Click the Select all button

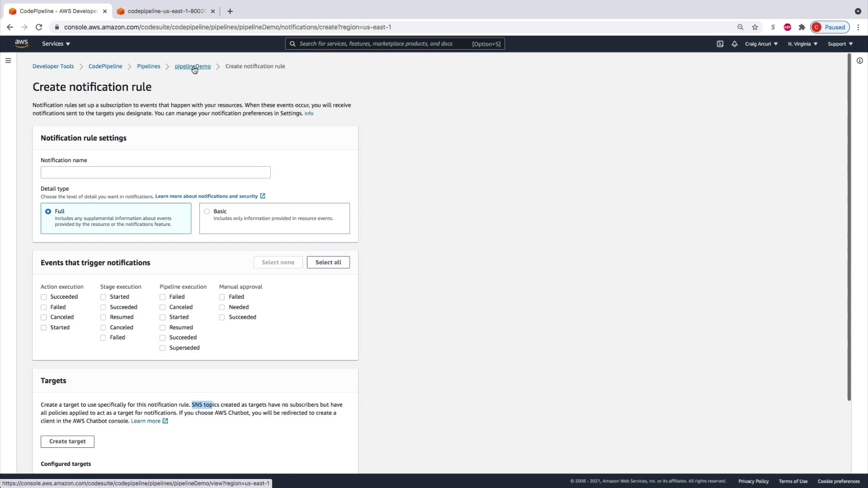[329, 263]
